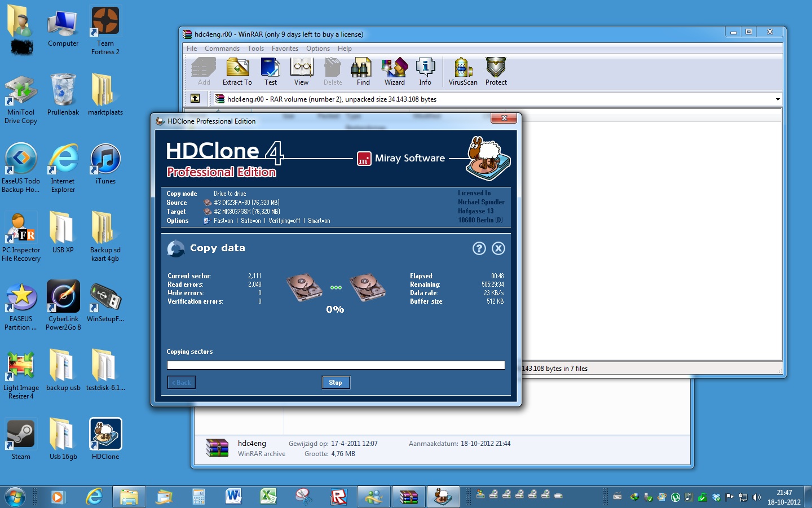Click the Find binoculars icon in WinRAR
Viewport: 812px width, 508px height.
point(363,72)
